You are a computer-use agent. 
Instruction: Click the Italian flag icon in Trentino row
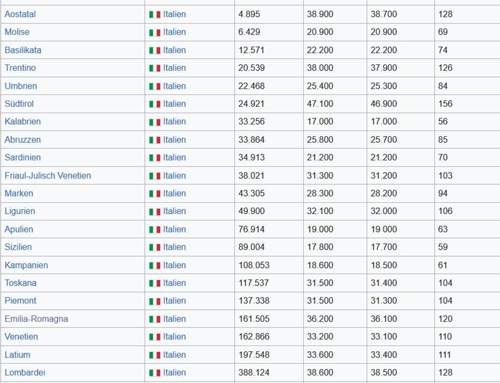[155, 68]
